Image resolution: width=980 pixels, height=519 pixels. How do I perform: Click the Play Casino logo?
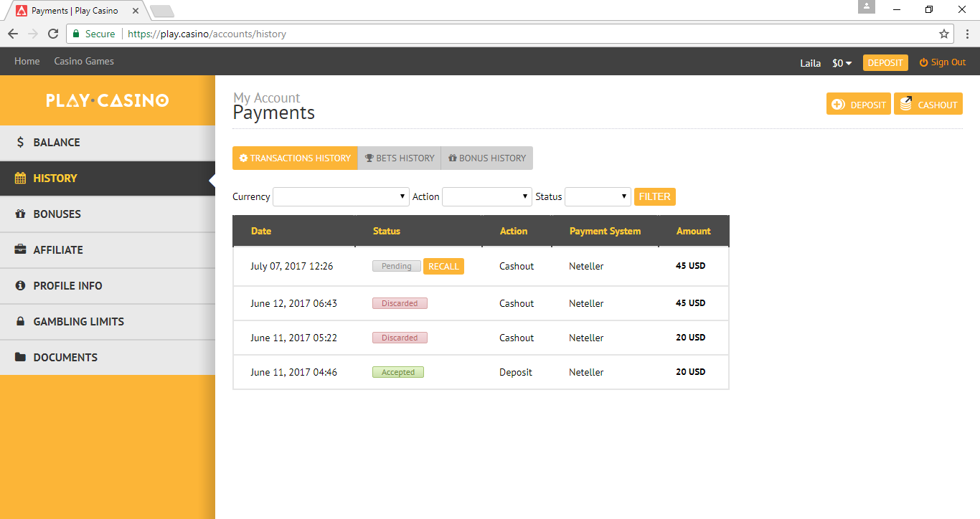108,100
